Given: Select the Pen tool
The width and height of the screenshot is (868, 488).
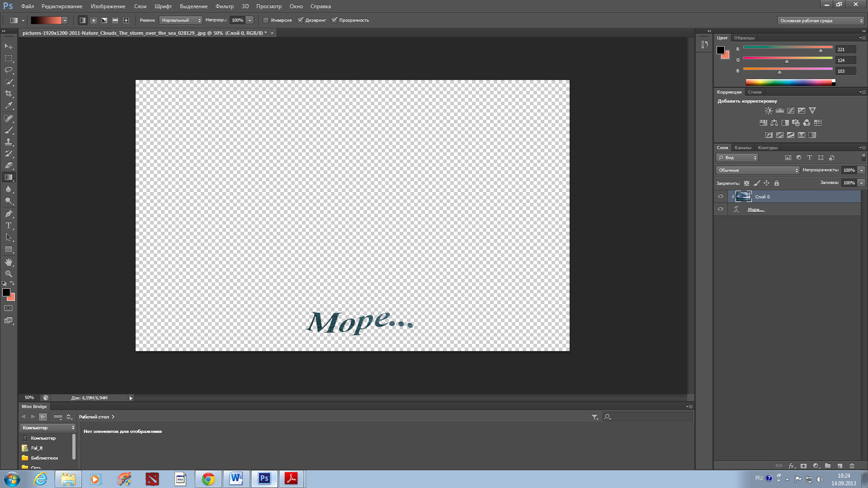Looking at the screenshot, I should tap(9, 214).
